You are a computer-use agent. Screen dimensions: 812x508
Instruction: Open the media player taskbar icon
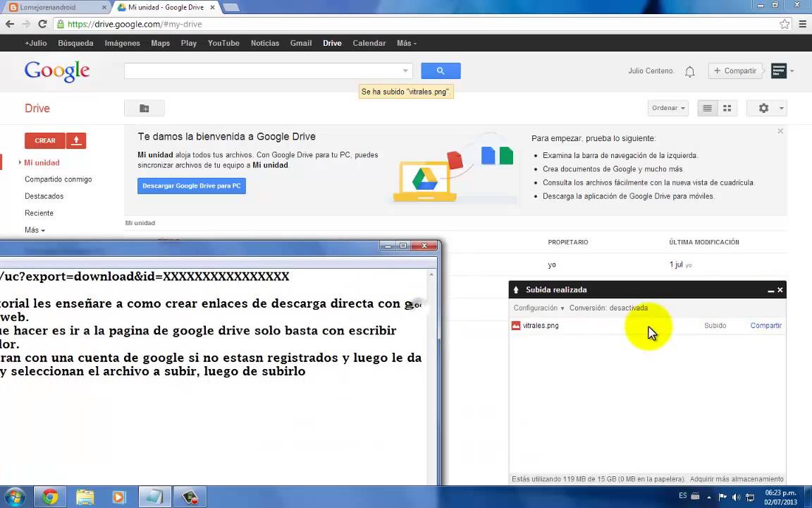pyautogui.click(x=119, y=497)
